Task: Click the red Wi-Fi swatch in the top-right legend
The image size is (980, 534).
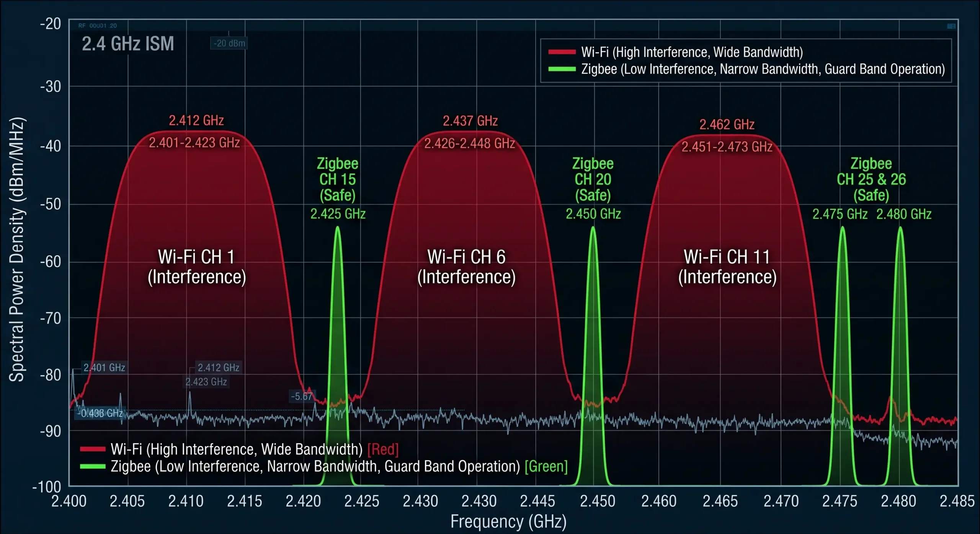Action: pos(562,52)
